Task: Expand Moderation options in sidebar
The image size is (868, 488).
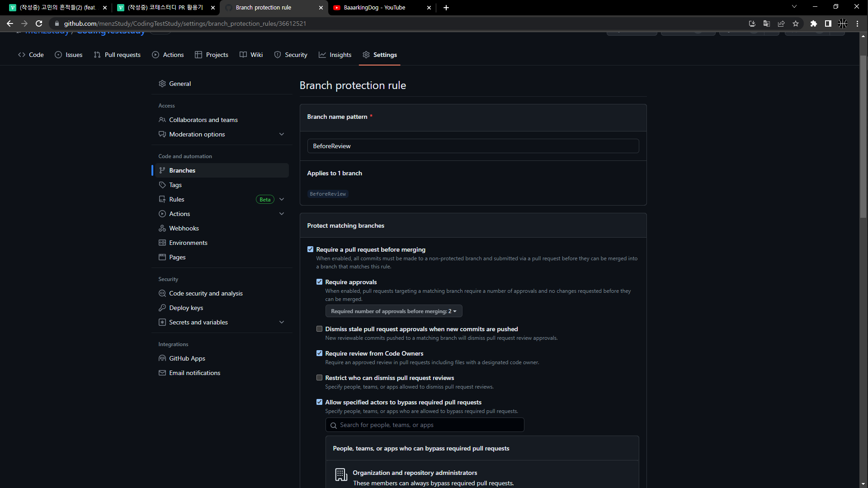Action: (282, 134)
